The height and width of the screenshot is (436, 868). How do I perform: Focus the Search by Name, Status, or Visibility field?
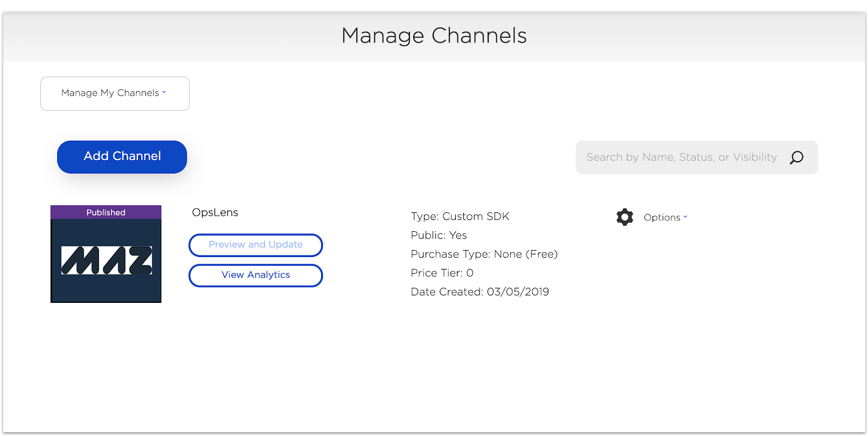[x=682, y=157]
